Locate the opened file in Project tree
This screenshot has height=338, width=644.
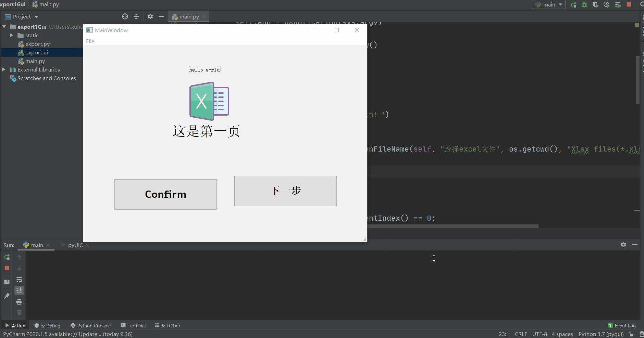(125, 16)
